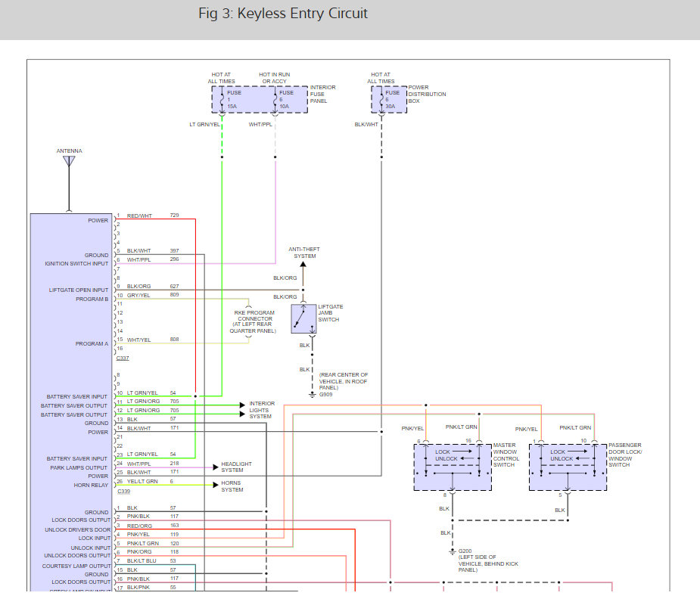Click the G200 ground label

pos(465,551)
